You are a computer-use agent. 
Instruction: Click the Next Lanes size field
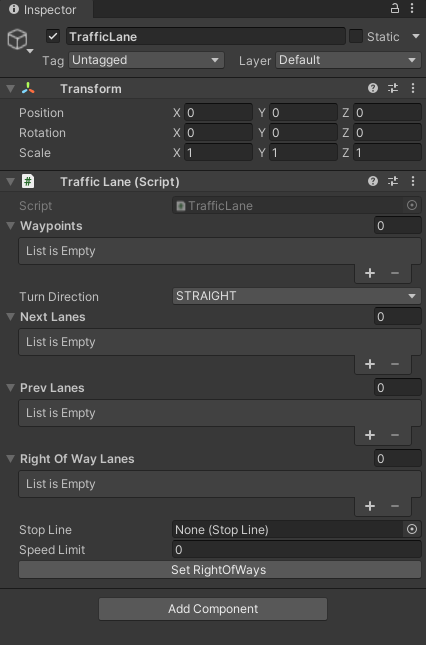398,316
